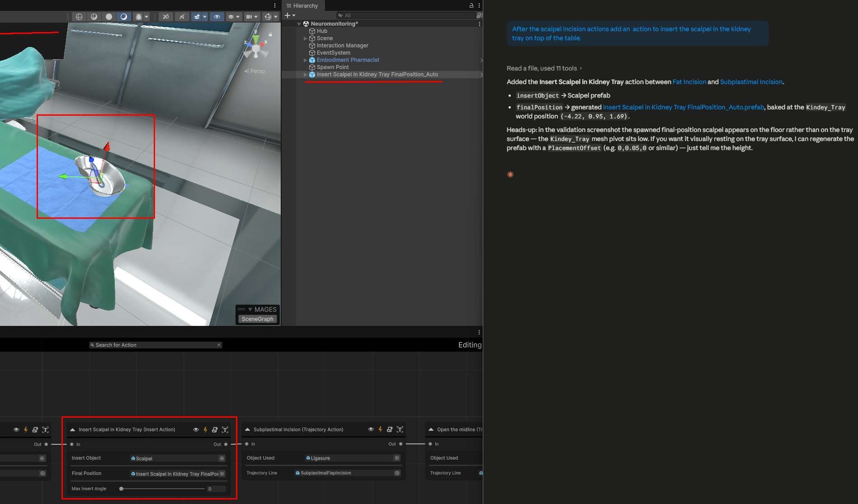Open the Scene view three-dot menu

point(275,5)
